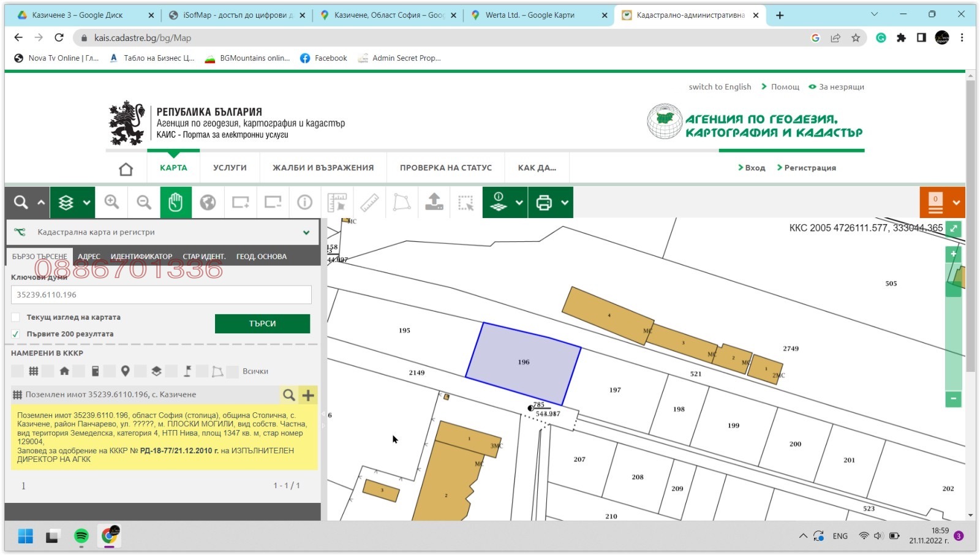980x555 pixels.
Task: Click the zoom in magnifier tool
Action: [x=111, y=202]
